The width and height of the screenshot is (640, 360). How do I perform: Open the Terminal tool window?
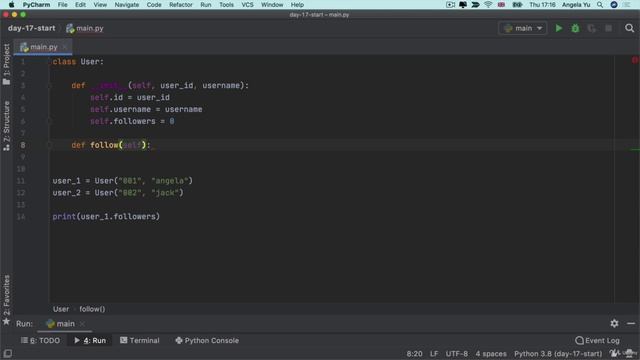140,340
